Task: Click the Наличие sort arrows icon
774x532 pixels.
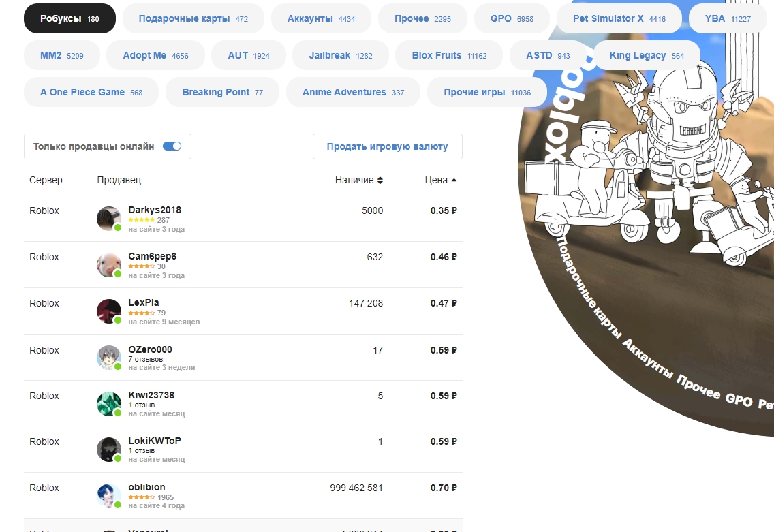Action: [380, 181]
